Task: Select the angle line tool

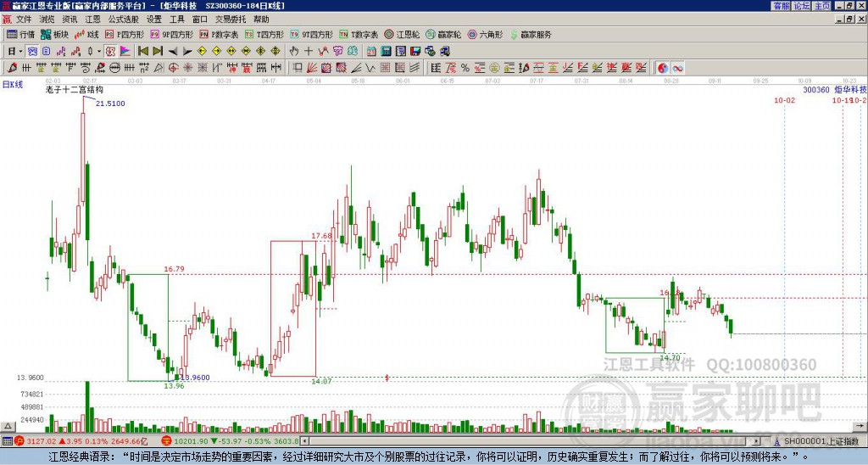Action: [355, 68]
